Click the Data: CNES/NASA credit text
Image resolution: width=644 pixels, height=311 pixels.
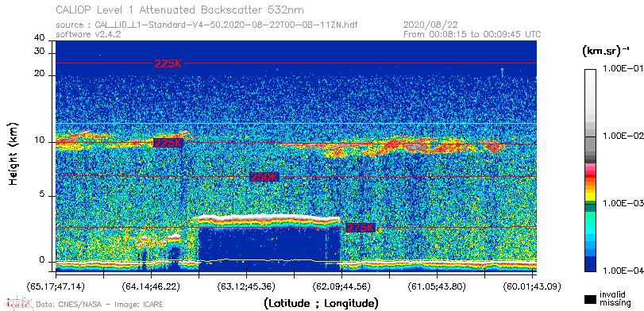[100, 305]
